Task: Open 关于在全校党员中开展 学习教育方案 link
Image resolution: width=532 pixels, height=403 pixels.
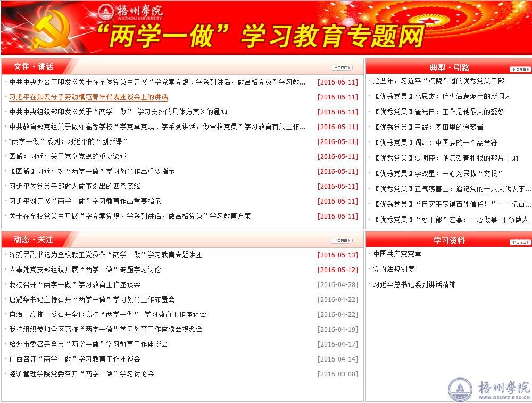Action: 130,216
